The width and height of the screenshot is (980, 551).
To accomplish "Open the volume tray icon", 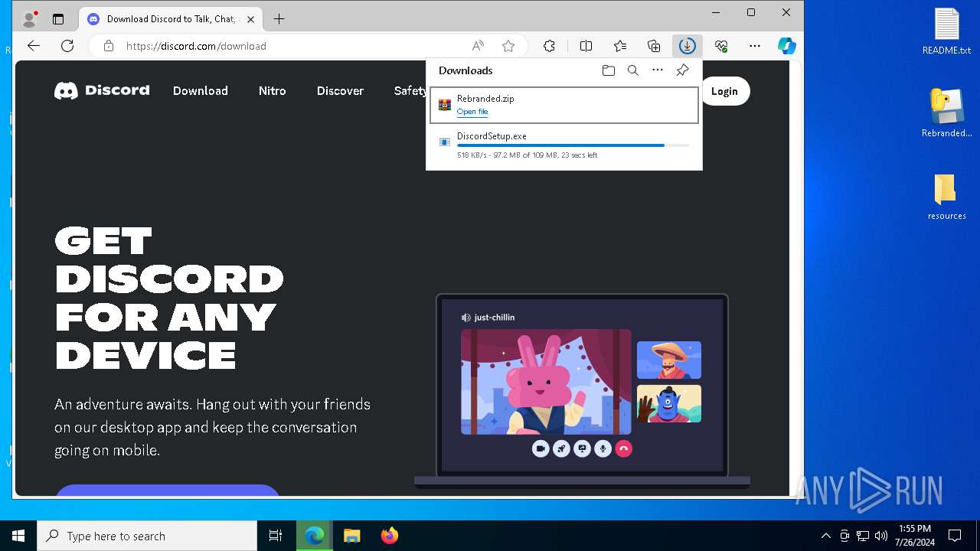I will click(881, 536).
